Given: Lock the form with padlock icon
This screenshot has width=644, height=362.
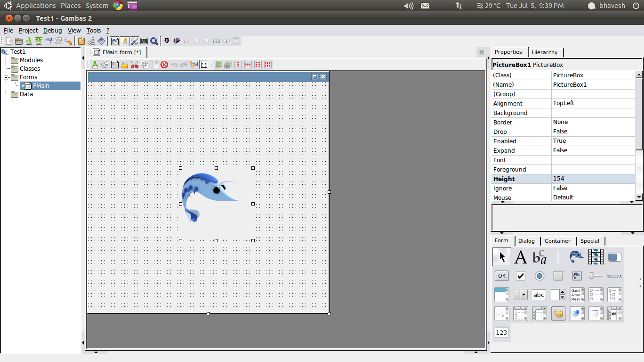Looking at the screenshot, I should [x=125, y=65].
